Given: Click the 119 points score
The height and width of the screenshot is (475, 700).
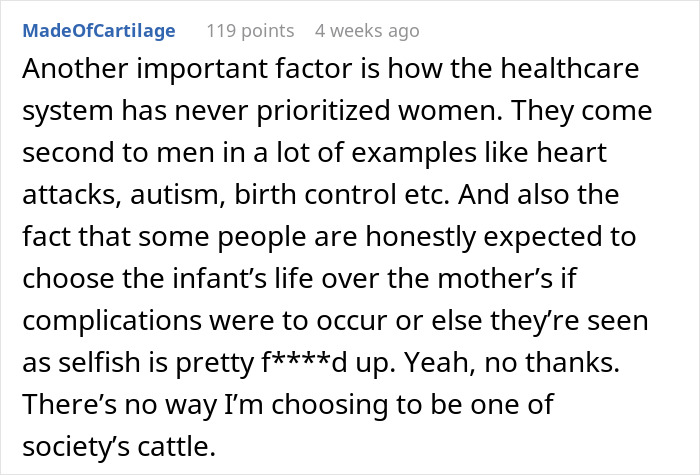Looking at the screenshot, I should tap(250, 31).
